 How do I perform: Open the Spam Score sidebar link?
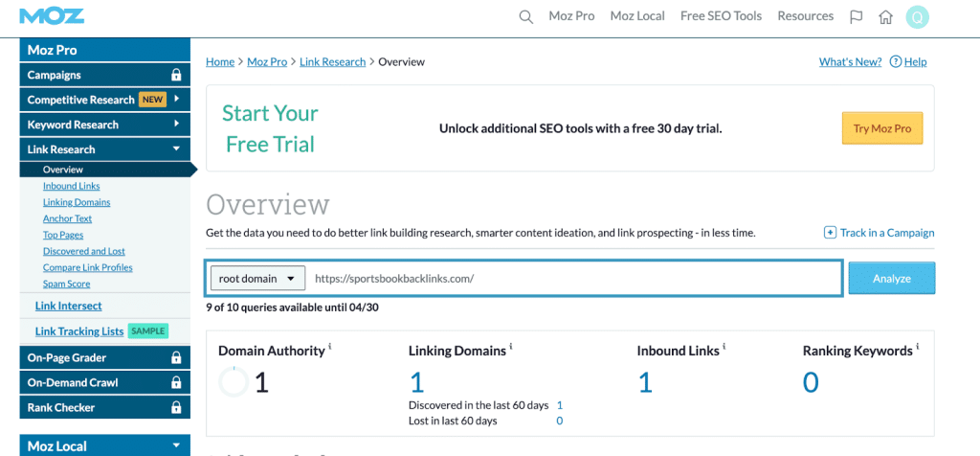point(66,284)
